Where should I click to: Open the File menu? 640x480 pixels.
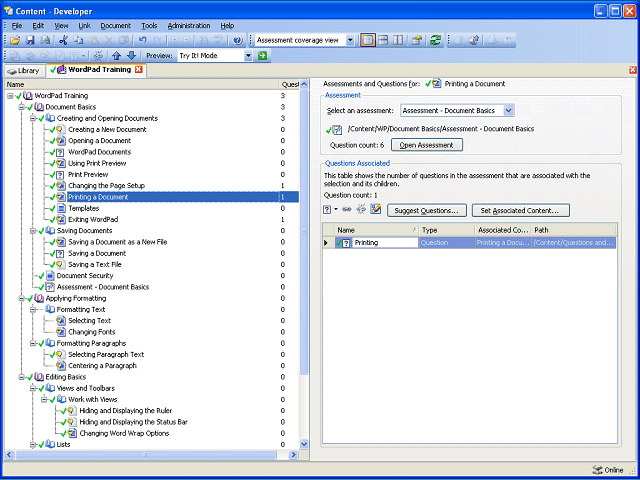(17, 26)
